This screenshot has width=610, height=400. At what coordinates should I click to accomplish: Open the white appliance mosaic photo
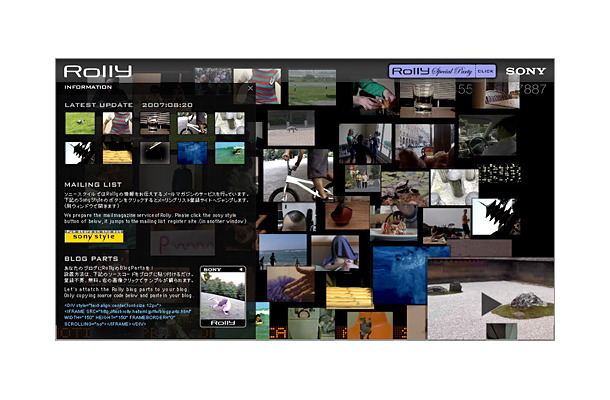click(311, 324)
